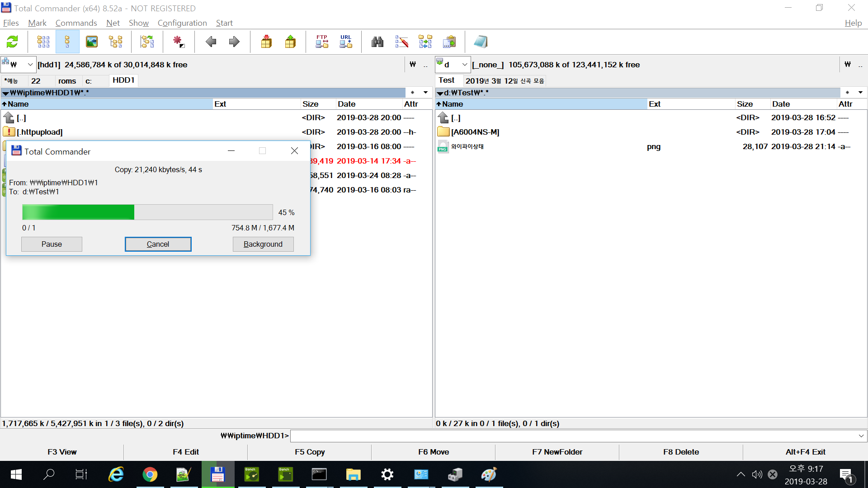Launch file search with the binoculars icon
This screenshot has height=488, width=868.
377,42
